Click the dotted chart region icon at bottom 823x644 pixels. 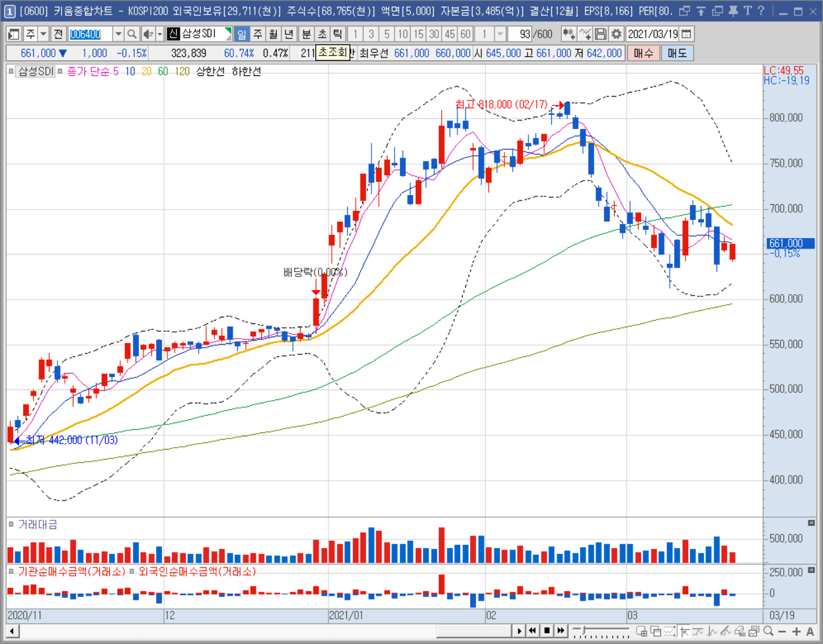(670, 631)
